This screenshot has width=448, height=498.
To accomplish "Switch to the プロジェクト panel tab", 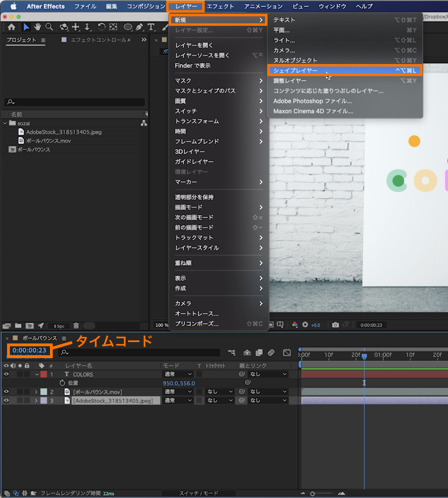I will pyautogui.click(x=22, y=40).
